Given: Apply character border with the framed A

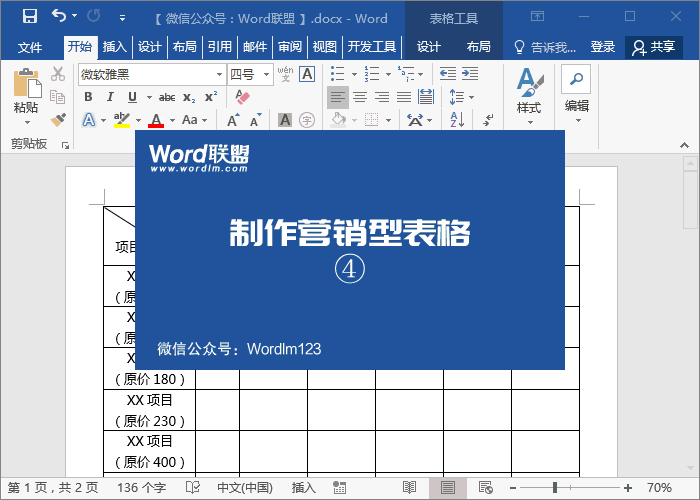Looking at the screenshot, I should pyautogui.click(x=307, y=74).
